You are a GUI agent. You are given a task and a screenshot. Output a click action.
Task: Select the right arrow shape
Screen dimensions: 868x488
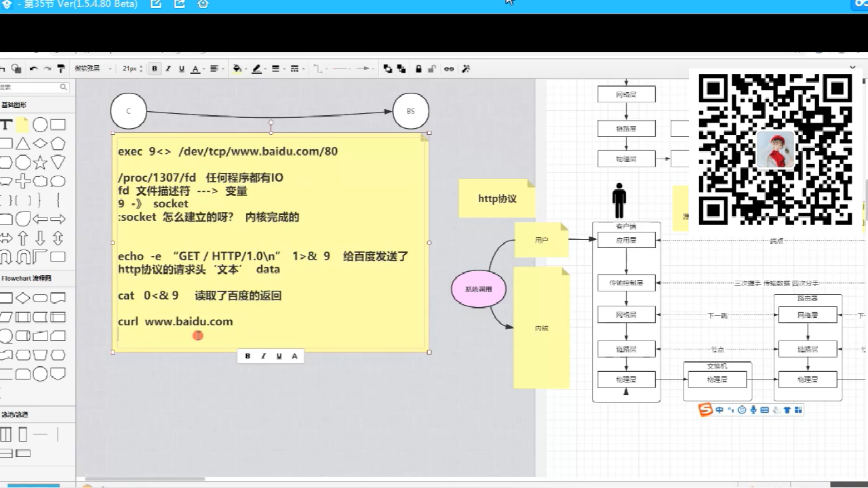[x=58, y=219]
